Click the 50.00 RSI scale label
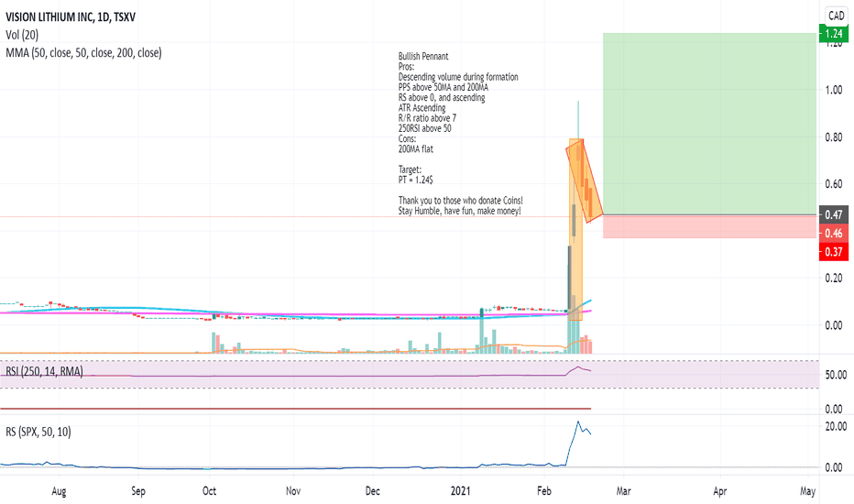854x504 pixels. [x=836, y=375]
